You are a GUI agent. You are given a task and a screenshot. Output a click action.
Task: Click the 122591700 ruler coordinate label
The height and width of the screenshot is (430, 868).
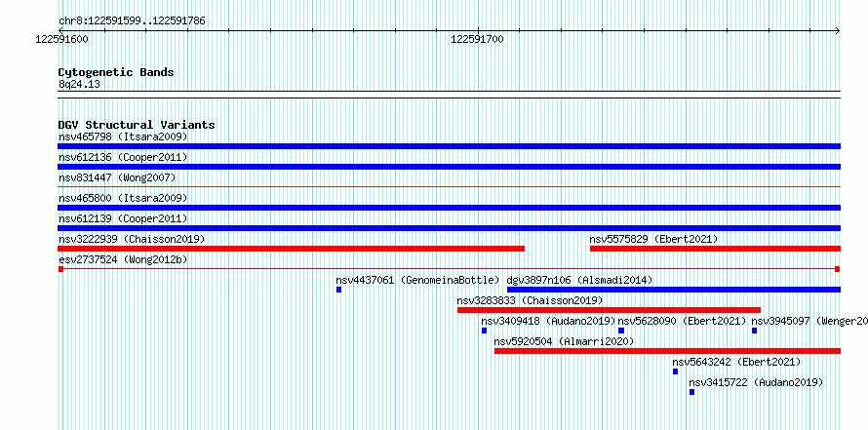(477, 39)
